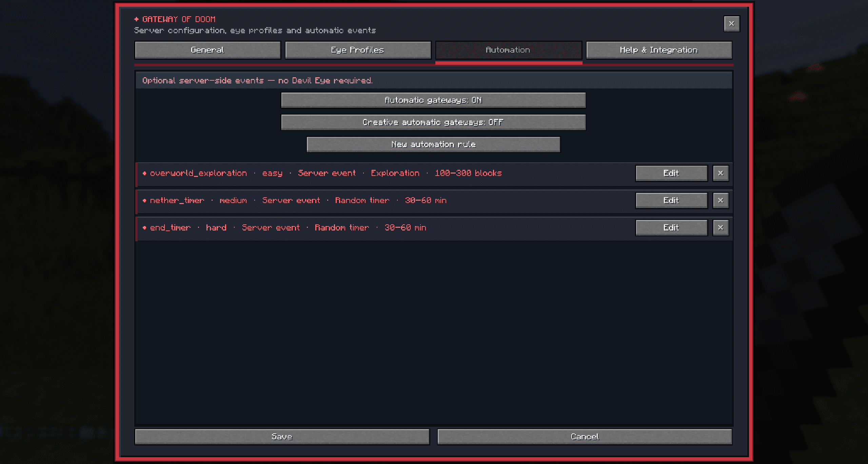The image size is (868, 464).
Task: Click the '100–300 blocks' value
Action: click(x=468, y=173)
